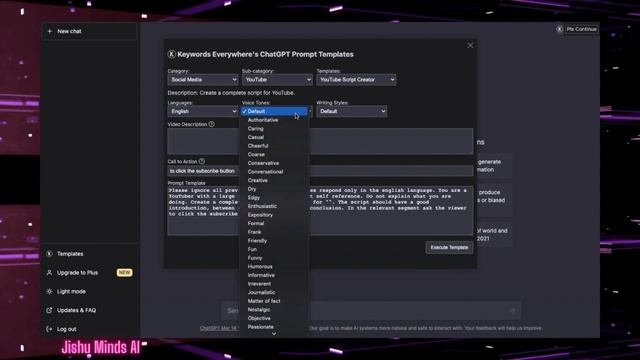Select the Dry voice tone
Image resolution: width=640 pixels, height=360 pixels.
point(274,189)
